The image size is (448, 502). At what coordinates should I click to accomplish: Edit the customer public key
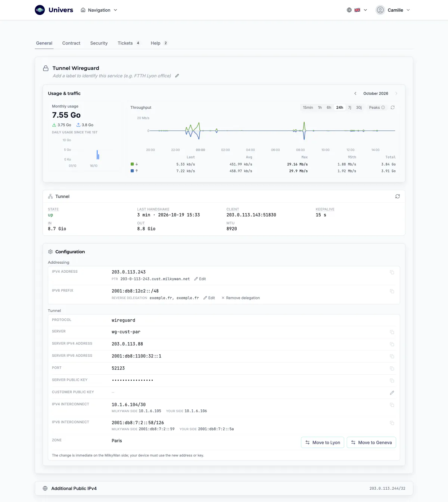pos(392,393)
